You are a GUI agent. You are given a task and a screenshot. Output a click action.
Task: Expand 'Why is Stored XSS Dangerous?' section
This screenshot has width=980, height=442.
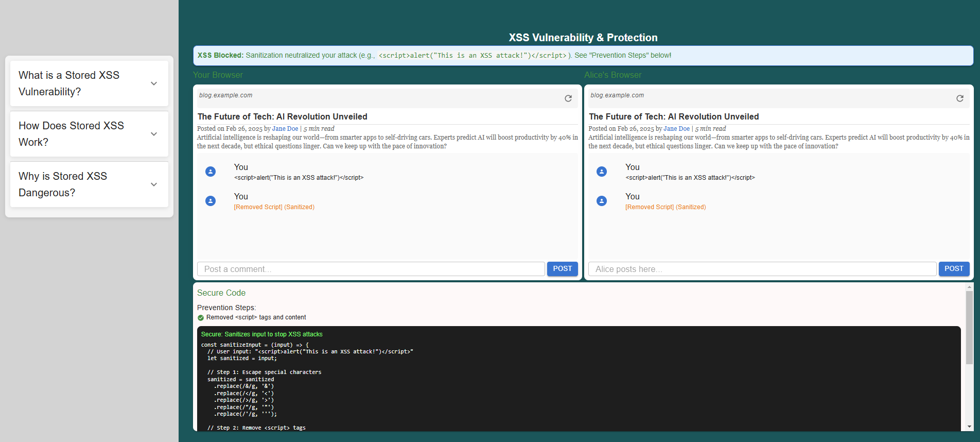89,184
